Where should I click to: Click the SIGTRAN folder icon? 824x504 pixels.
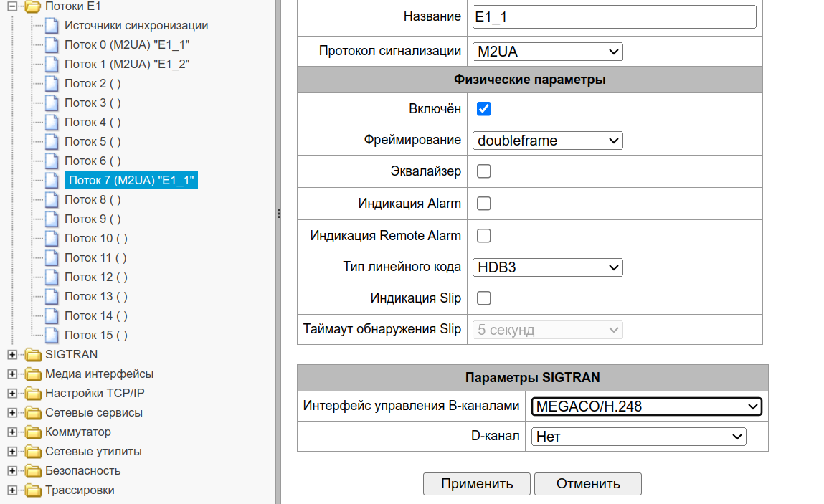click(33, 354)
